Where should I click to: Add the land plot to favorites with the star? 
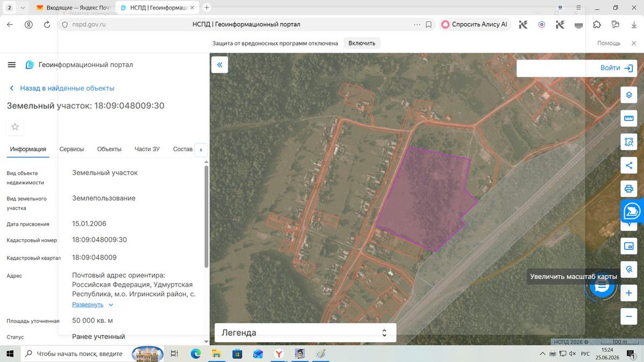(15, 127)
